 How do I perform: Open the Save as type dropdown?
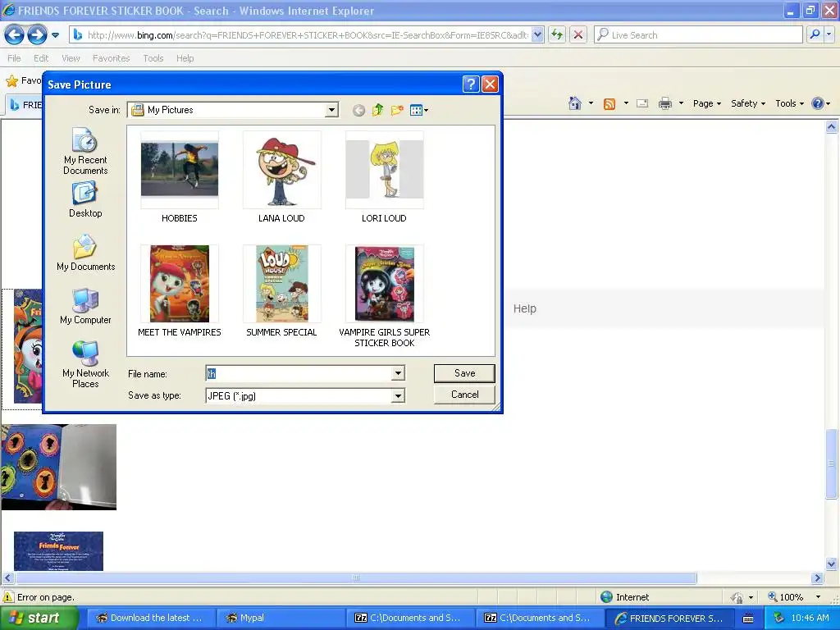click(x=398, y=396)
